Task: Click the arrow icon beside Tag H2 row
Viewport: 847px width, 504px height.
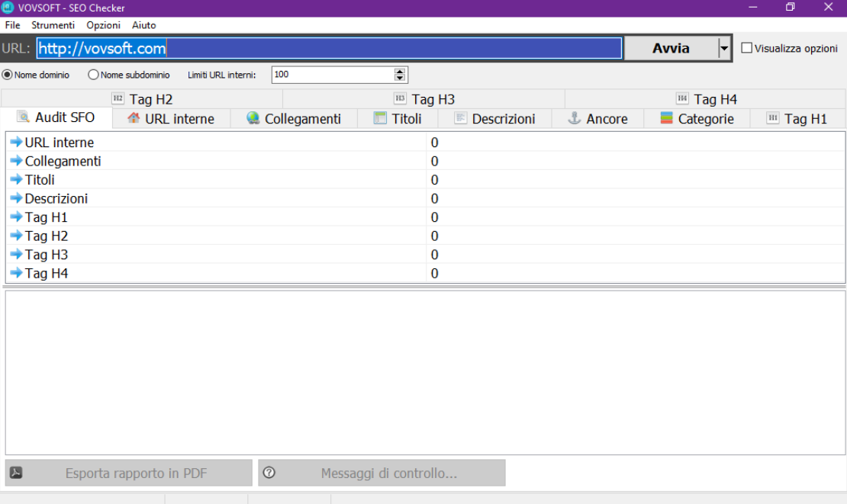Action: pos(16,236)
